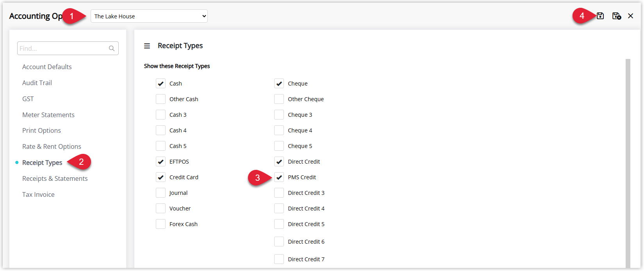
Task: Click the hamburger menu beside Receipt Types
Action: click(147, 46)
